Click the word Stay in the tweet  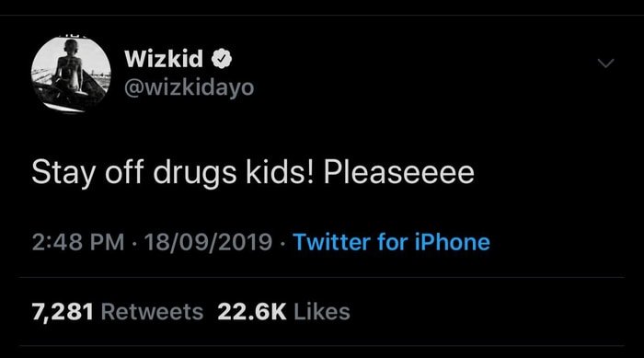(63, 173)
